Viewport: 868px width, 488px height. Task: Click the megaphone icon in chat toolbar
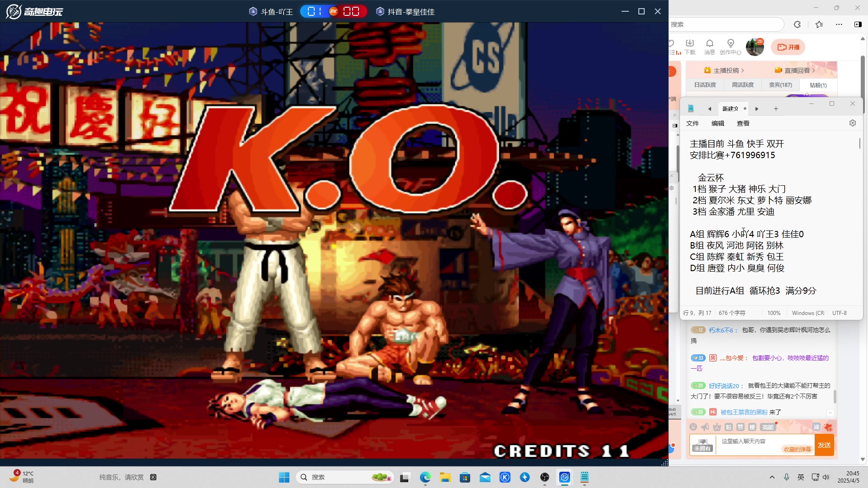705,427
